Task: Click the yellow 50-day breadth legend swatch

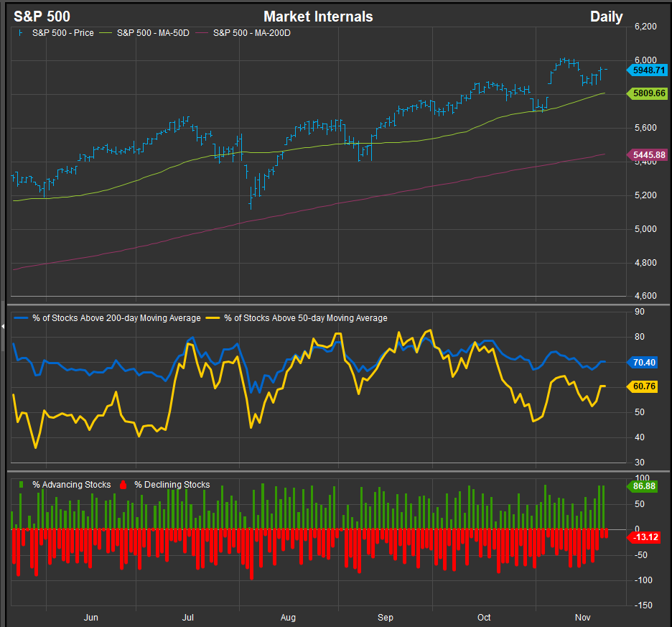Action: (x=213, y=318)
